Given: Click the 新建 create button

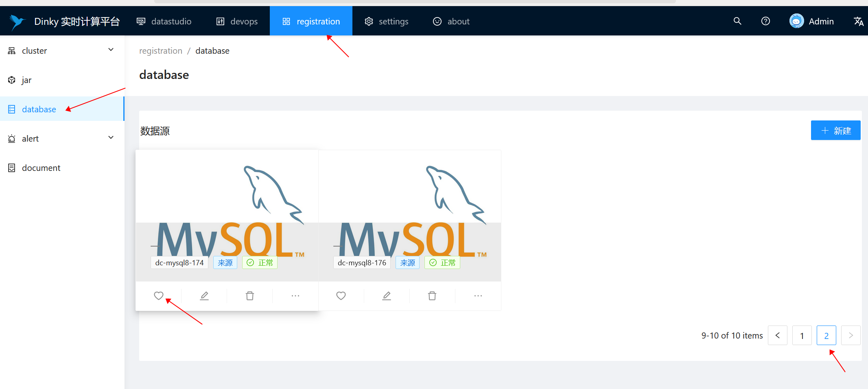Looking at the screenshot, I should pyautogui.click(x=836, y=130).
